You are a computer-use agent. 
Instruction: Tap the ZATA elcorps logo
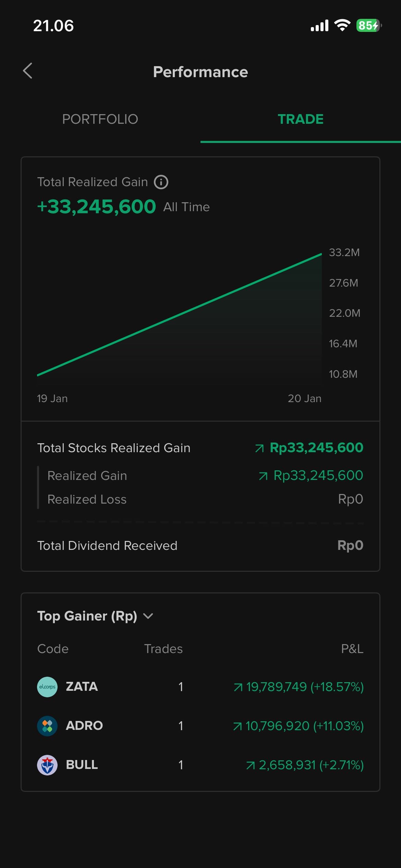coord(47,687)
